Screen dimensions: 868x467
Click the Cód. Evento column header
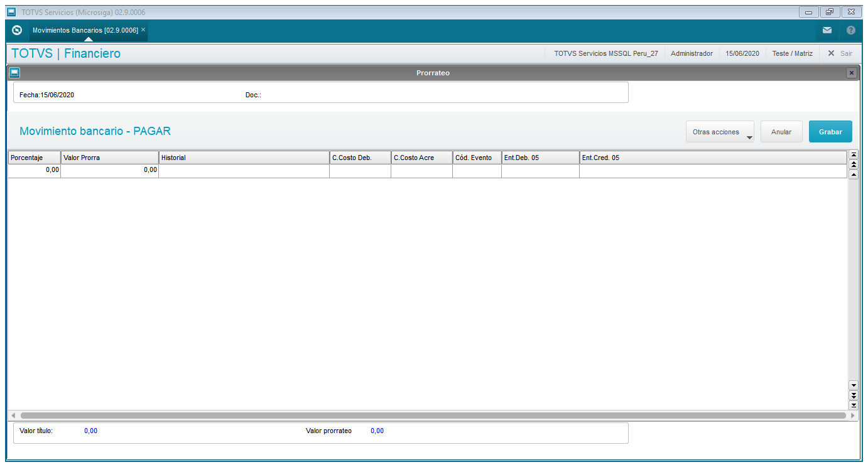pos(477,158)
